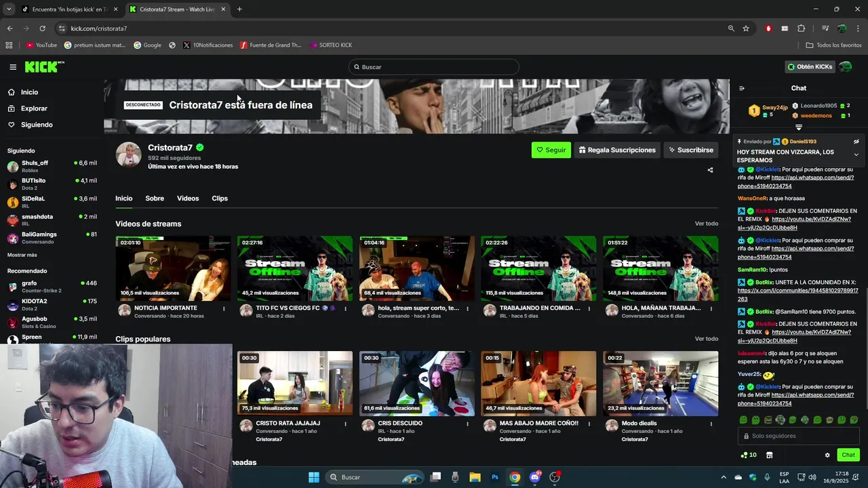
Task: Open Photoshop from taskbar
Action: tap(495, 477)
